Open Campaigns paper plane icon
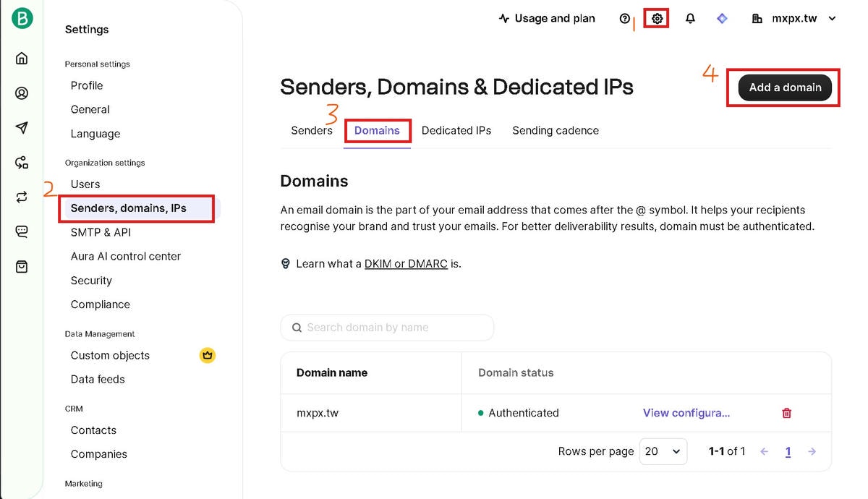The height and width of the screenshot is (499, 868). 22,128
